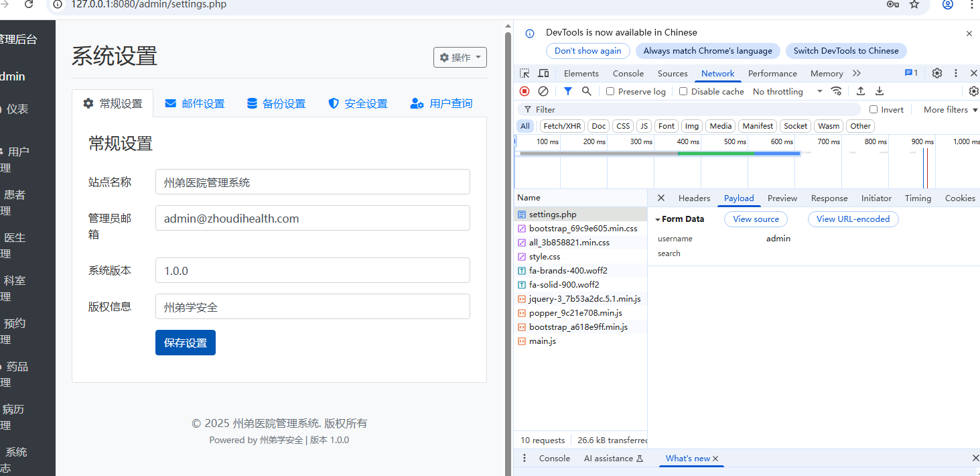
Task: Toggle the network filter funnel icon
Action: click(x=568, y=91)
